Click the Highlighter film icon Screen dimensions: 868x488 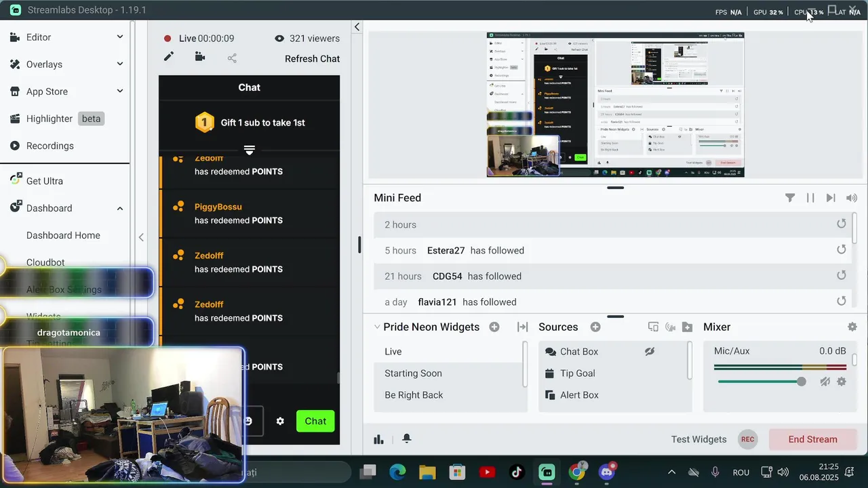15,119
